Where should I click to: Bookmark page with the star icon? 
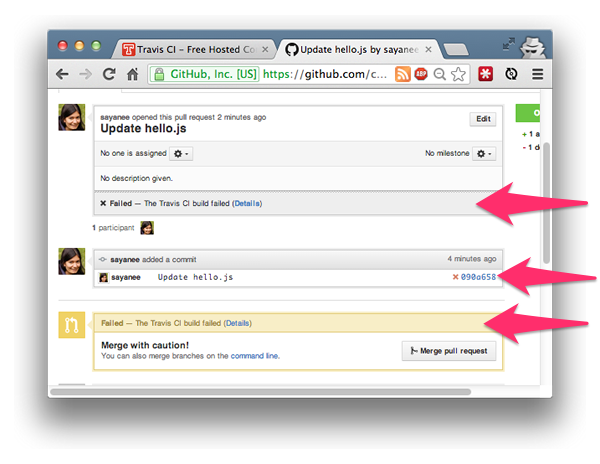pyautogui.click(x=458, y=74)
